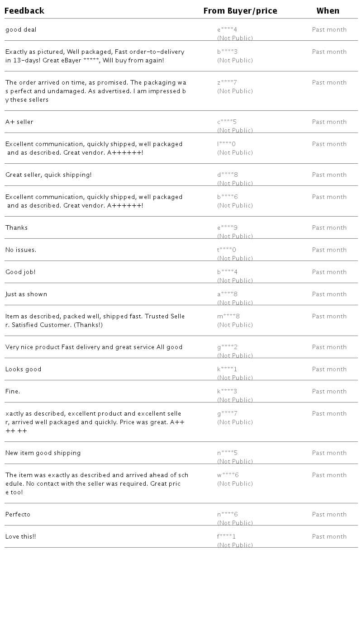The image size is (362, 644).
Task: Open buyer b****3 profile
Action: click(227, 52)
